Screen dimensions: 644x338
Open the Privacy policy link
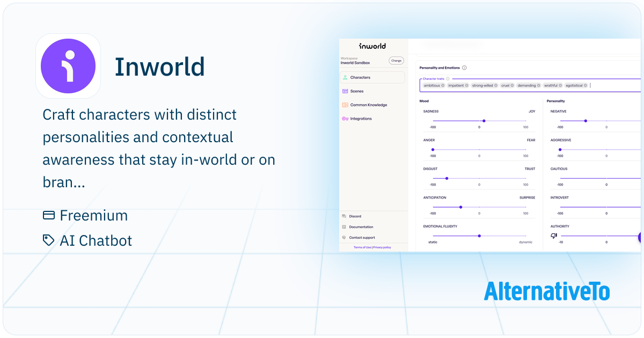[x=382, y=247]
